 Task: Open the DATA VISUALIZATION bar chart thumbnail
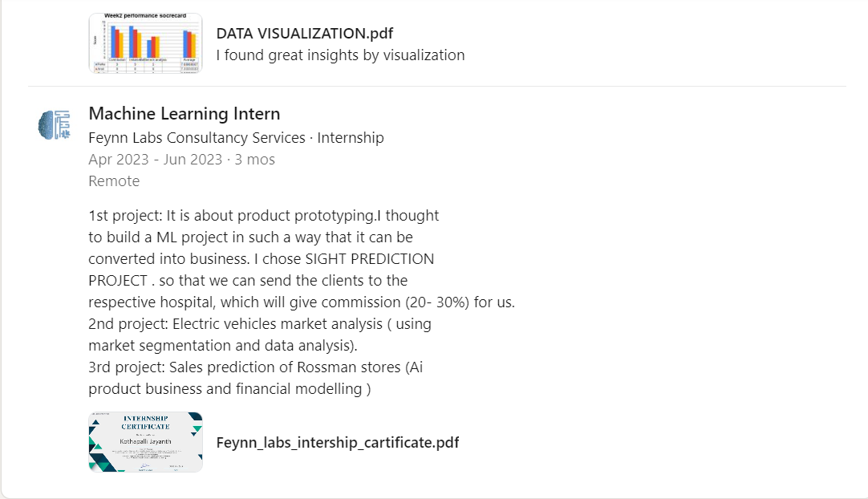(145, 43)
